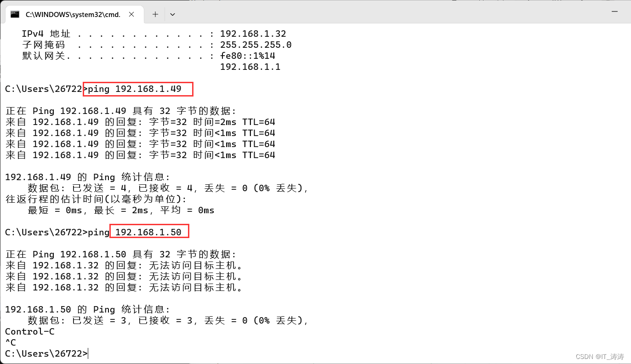The width and height of the screenshot is (631, 364).
Task: Click the ^C line
Action: coord(11,342)
